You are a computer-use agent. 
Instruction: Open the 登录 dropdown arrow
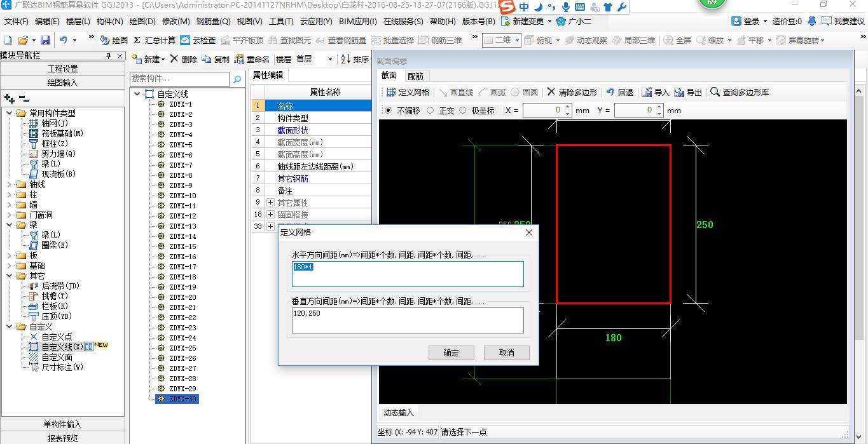764,21
